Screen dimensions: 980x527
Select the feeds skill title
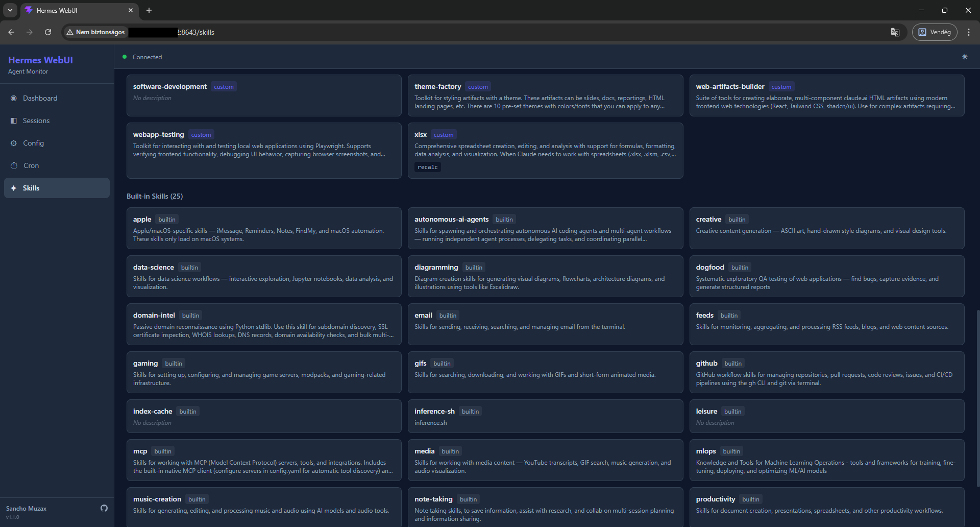[704, 315]
